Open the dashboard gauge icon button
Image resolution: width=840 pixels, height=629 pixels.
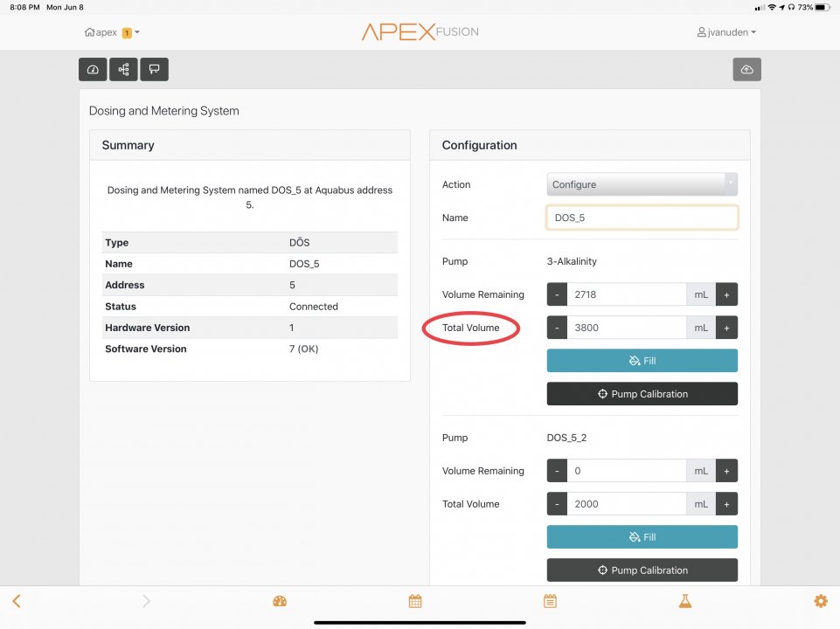pos(93,70)
